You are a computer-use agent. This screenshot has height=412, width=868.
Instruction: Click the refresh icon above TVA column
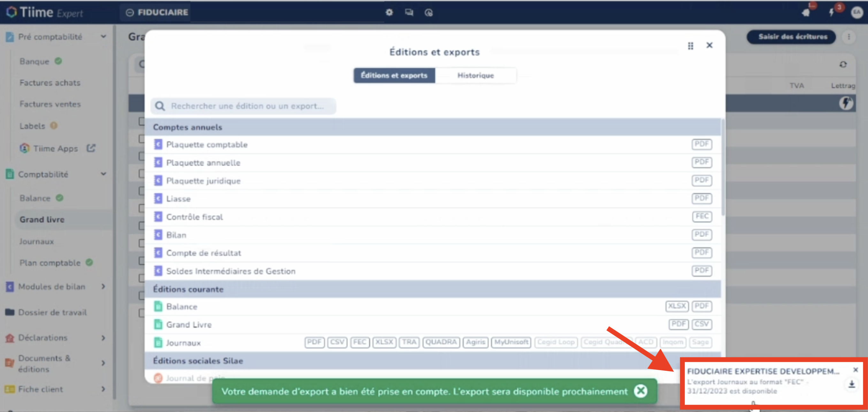(x=843, y=64)
